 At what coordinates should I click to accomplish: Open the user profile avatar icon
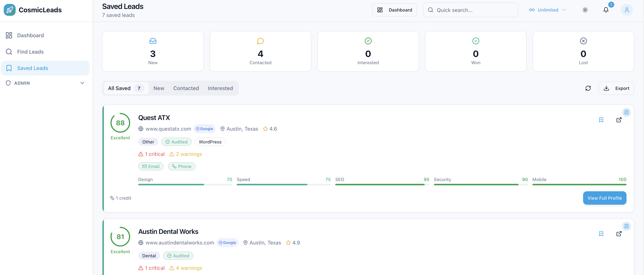[x=627, y=10]
